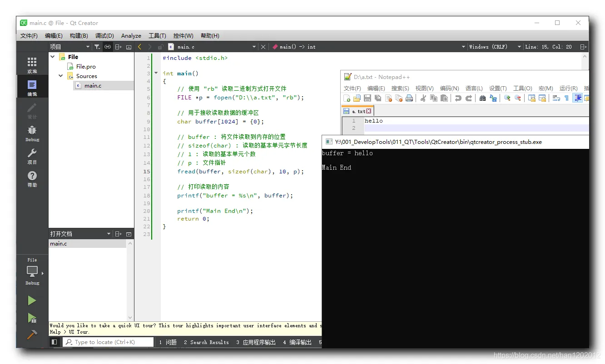Go back in editor navigation history
605x364 pixels.
tap(139, 47)
